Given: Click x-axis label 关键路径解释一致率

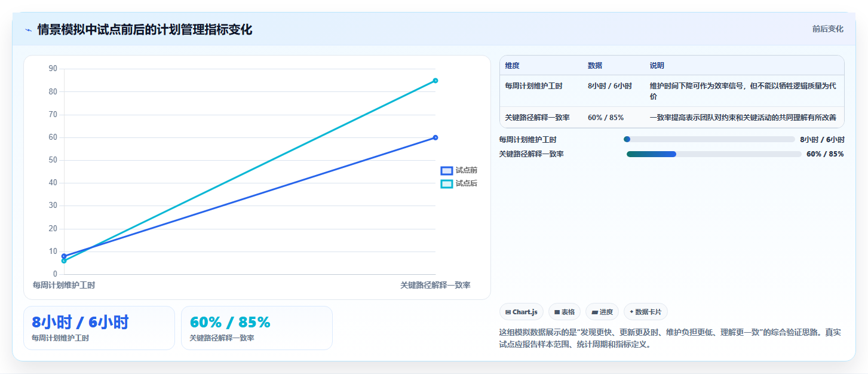Looking at the screenshot, I should tap(435, 286).
